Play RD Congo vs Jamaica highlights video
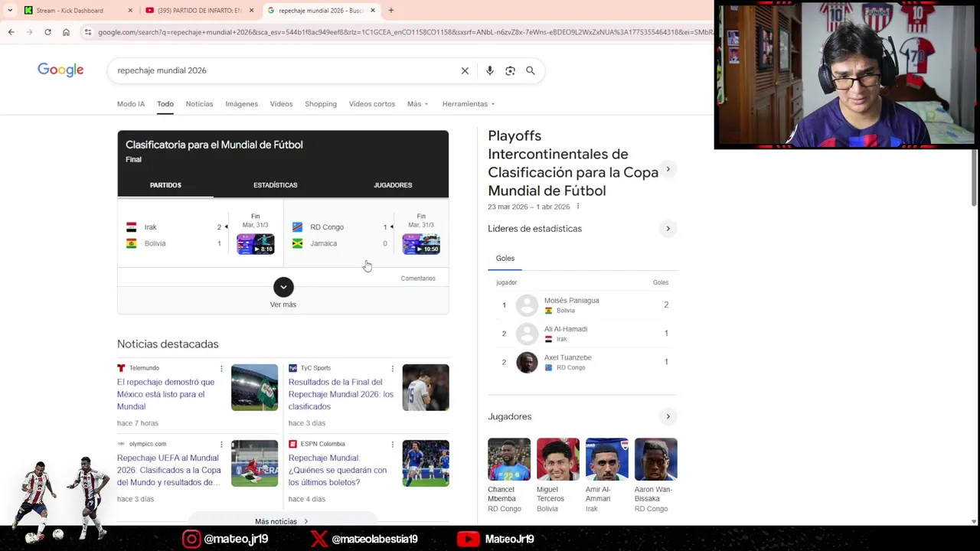This screenshot has height=551, width=980. click(421, 244)
